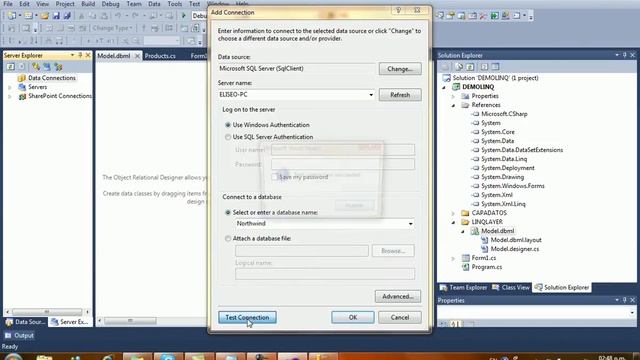
Task: Open the File menu
Action: (x=8, y=4)
